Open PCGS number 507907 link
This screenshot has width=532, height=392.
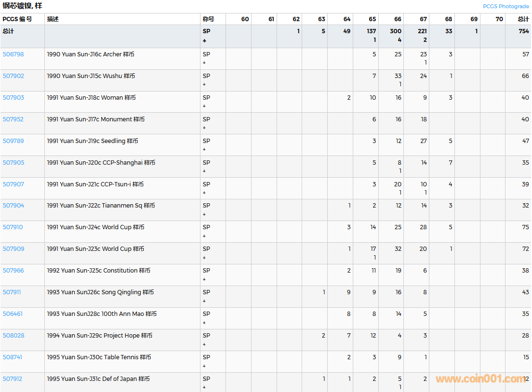click(13, 184)
